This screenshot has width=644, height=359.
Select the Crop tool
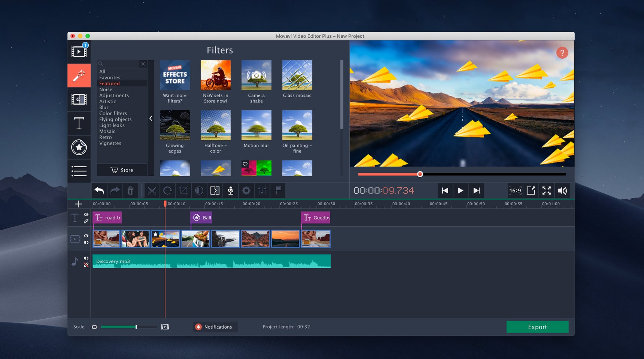coord(183,191)
